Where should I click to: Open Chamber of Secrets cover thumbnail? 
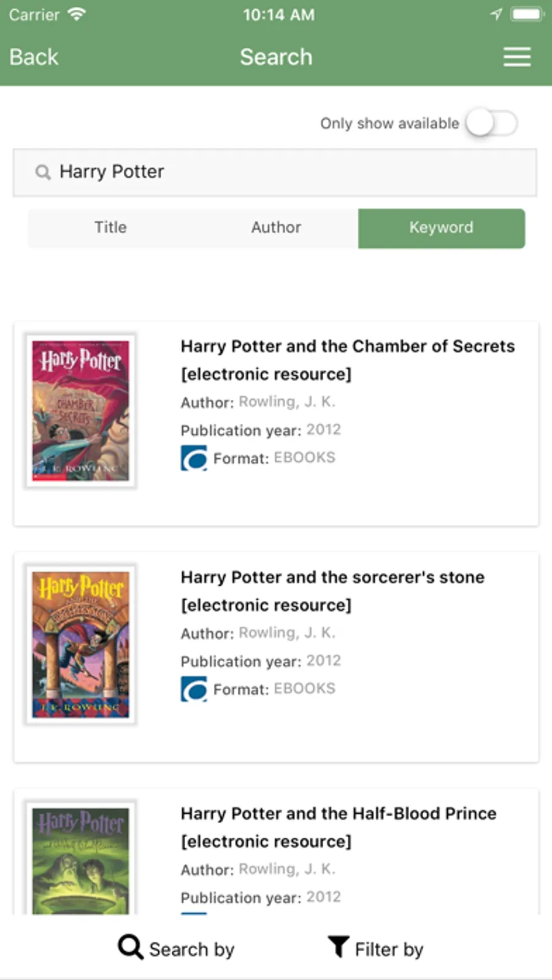tap(80, 411)
